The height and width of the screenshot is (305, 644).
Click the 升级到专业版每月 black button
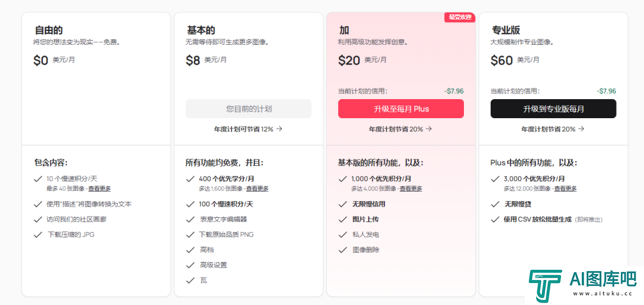point(553,109)
